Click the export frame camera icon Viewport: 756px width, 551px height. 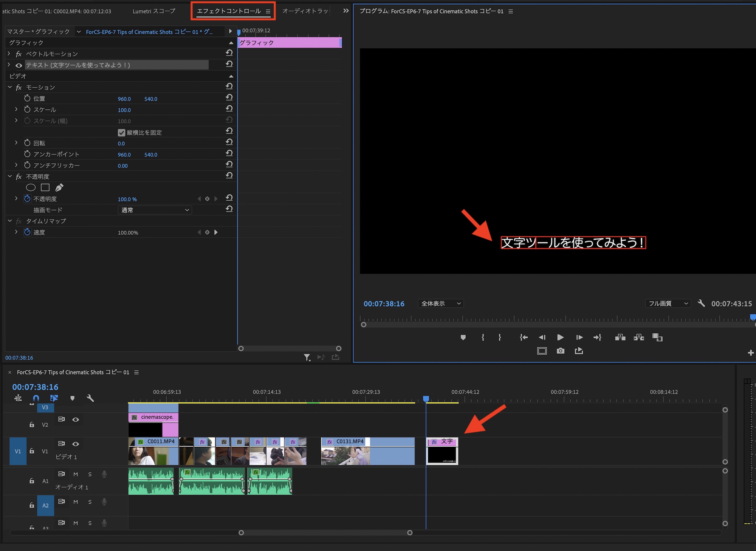point(560,351)
